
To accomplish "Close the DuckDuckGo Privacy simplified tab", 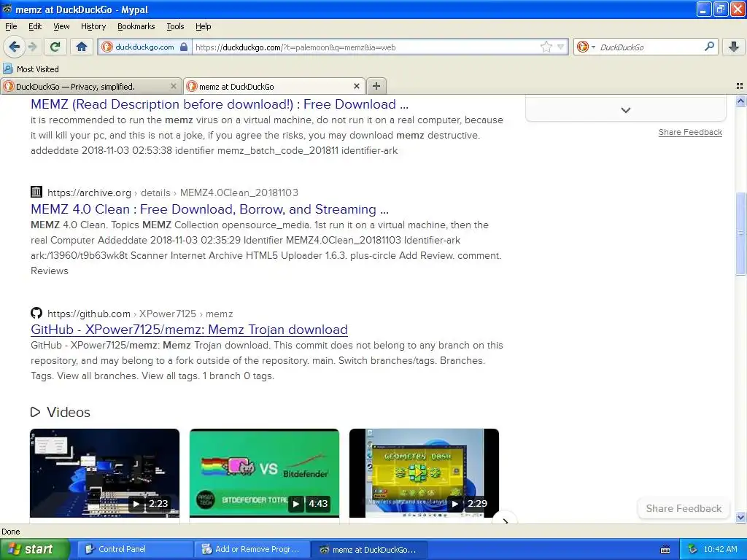I will [x=174, y=86].
